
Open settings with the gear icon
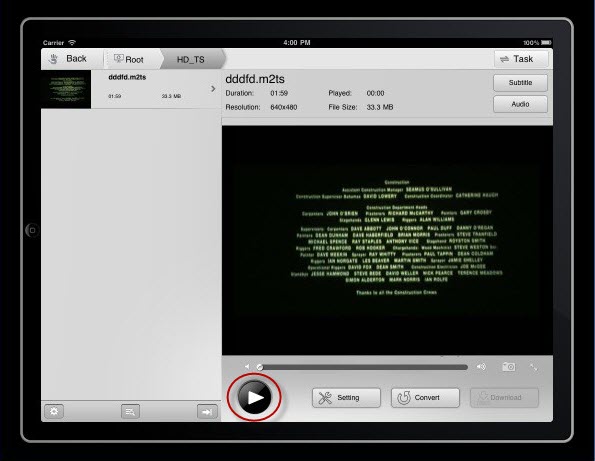point(54,411)
